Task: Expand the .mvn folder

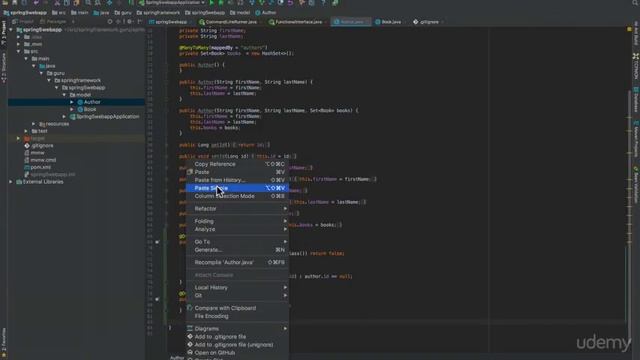Action: point(18,44)
